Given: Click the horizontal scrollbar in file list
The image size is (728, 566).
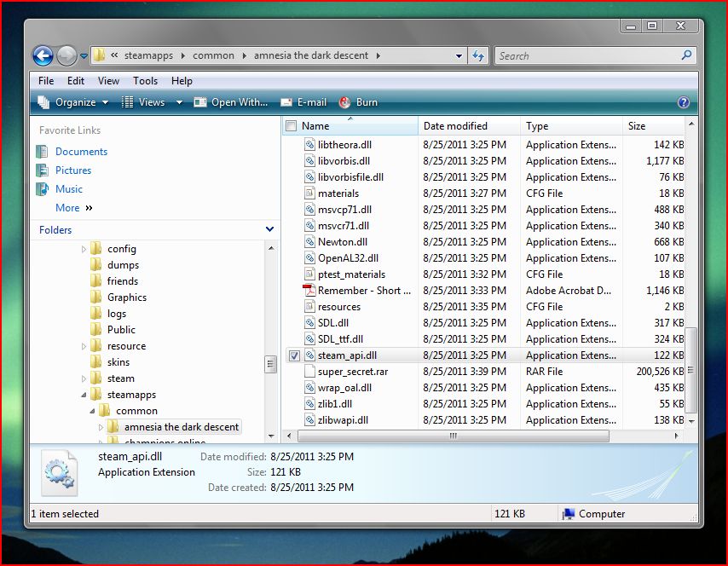Looking at the screenshot, I should point(452,436).
